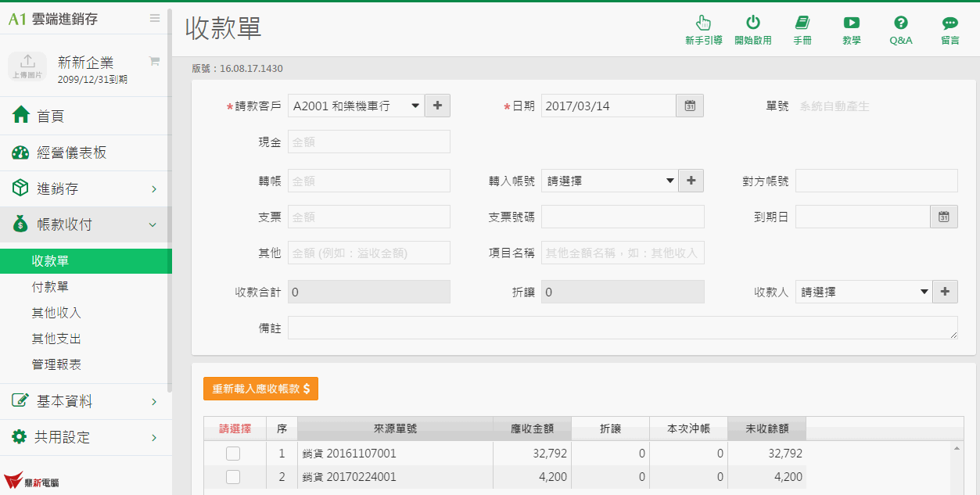Click source cell 銷貨 20161107001
Viewport: 980px width, 495px height.
(395, 454)
